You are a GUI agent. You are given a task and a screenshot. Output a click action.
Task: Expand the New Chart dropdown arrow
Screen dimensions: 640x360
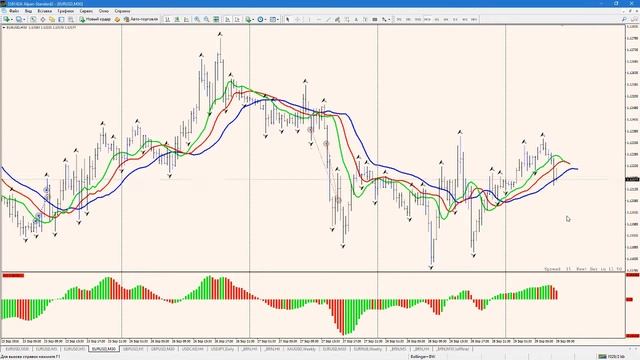point(12,19)
